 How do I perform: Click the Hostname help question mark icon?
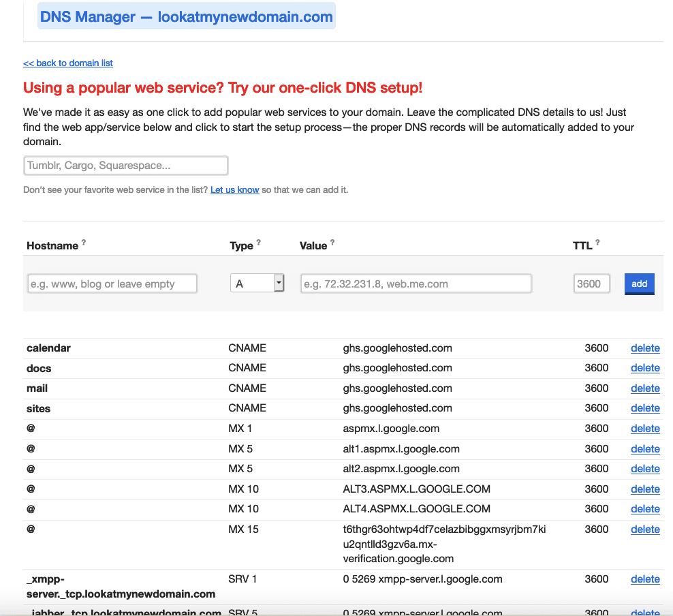[84, 243]
